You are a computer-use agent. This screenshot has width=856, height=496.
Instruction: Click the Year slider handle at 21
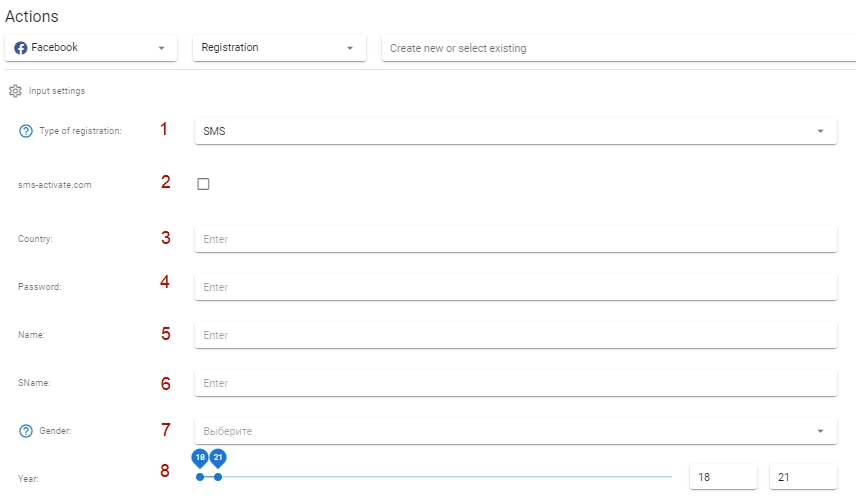click(x=218, y=477)
